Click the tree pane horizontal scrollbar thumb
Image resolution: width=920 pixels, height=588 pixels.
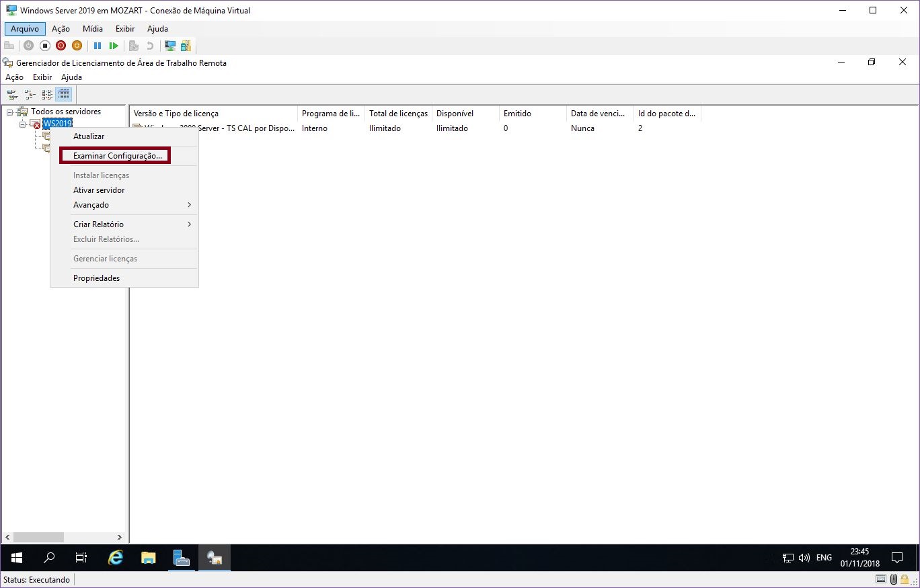click(x=38, y=538)
